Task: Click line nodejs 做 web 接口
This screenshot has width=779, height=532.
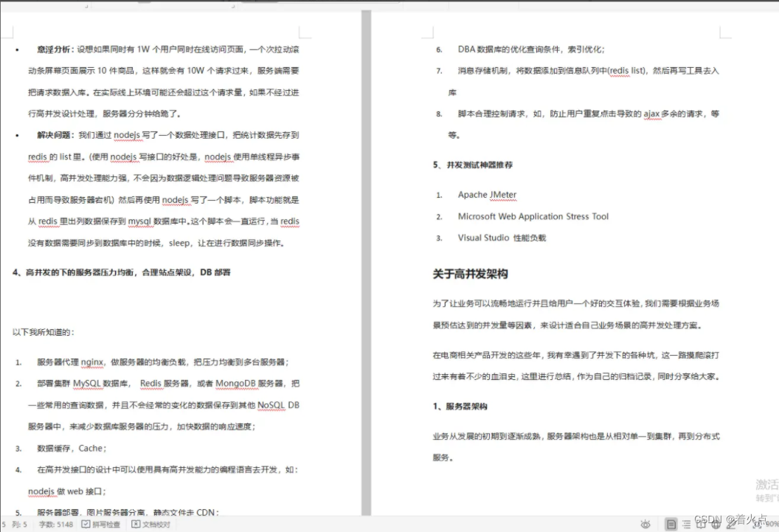Action: (66, 491)
